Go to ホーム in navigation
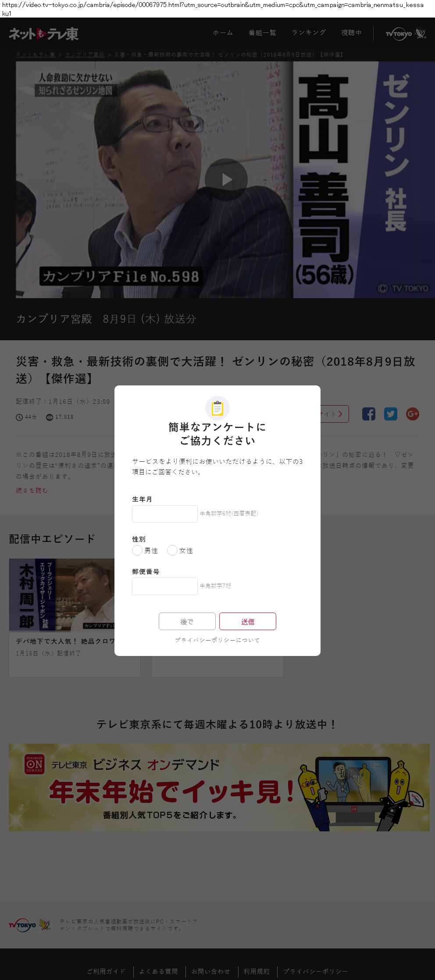Screen dimensions: 435x980 (x=223, y=33)
